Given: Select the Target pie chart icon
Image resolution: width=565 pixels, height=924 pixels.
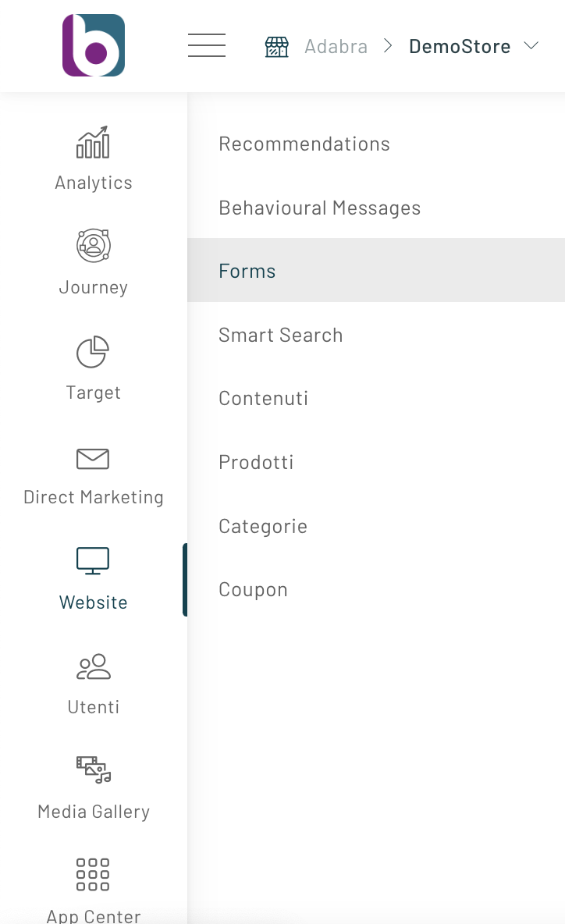Looking at the screenshot, I should coord(93,352).
